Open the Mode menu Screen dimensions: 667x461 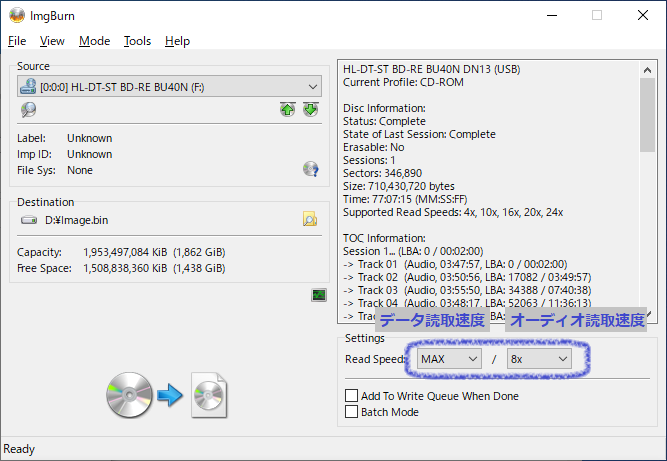point(94,41)
